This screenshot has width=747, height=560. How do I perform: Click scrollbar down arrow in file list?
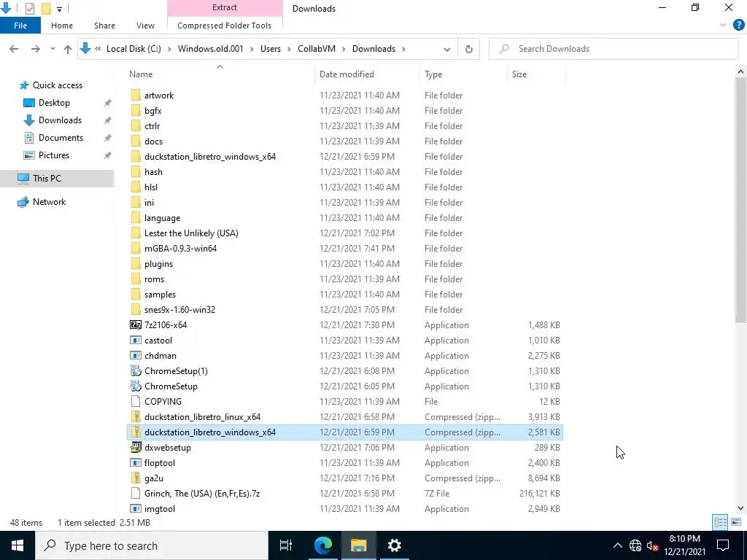[x=740, y=508]
